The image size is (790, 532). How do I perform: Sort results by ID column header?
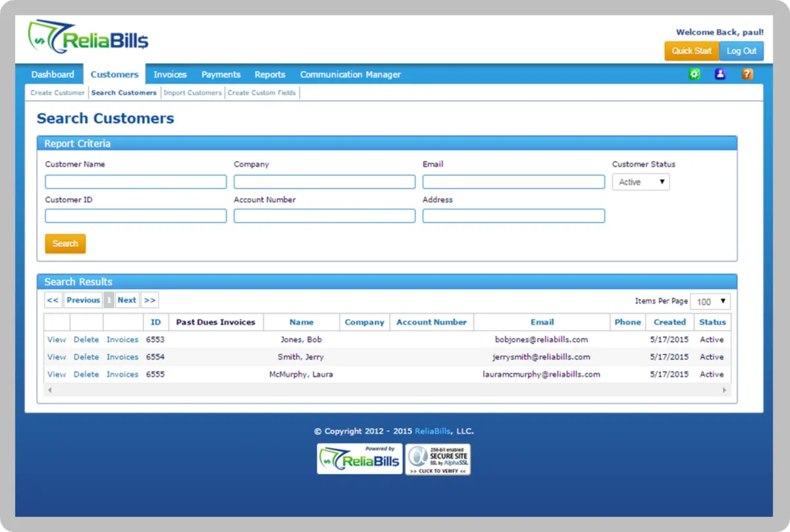coord(156,322)
